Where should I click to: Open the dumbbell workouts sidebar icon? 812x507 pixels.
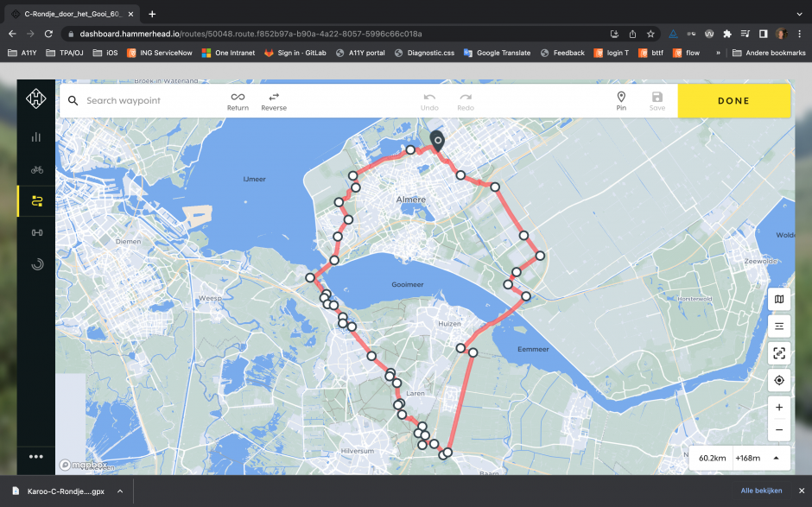(37, 232)
